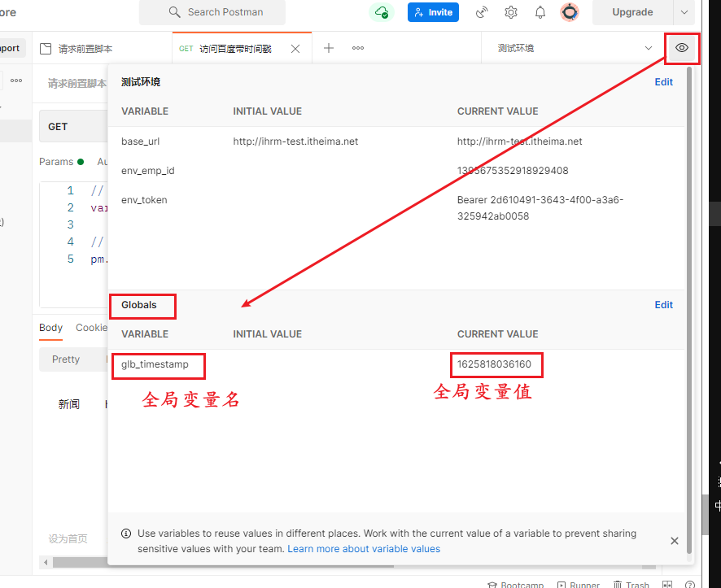Screen dimensions: 721x588
Task: Open the cloud sync status icon
Action: (382, 12)
